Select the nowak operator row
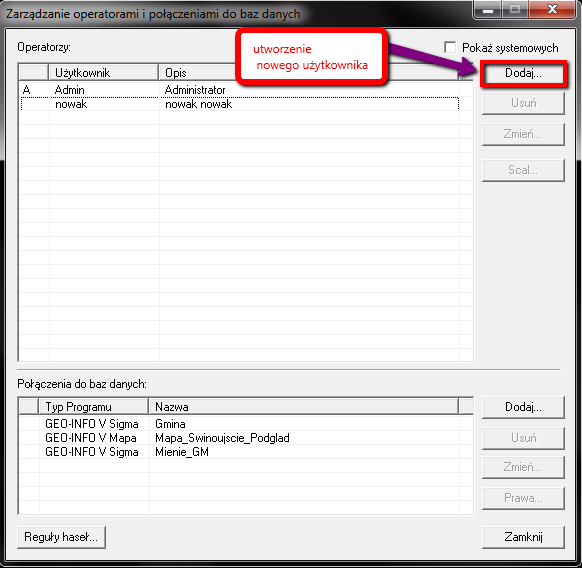 (x=239, y=104)
